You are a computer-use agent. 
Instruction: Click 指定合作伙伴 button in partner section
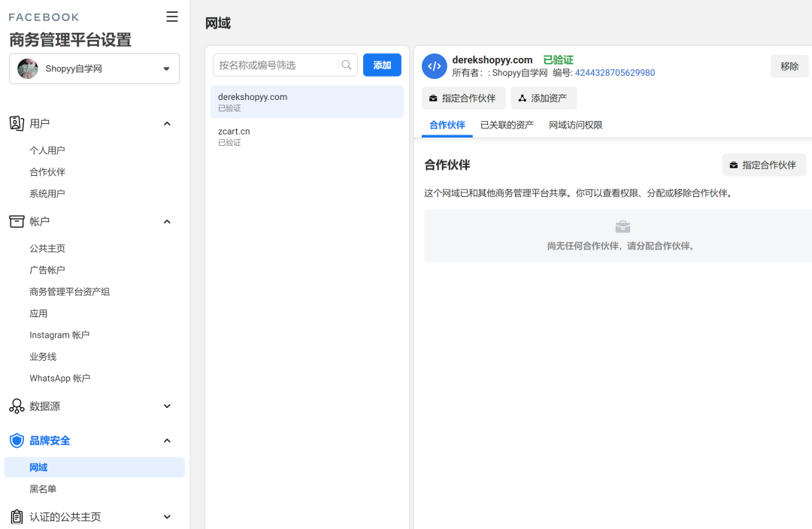(x=764, y=165)
